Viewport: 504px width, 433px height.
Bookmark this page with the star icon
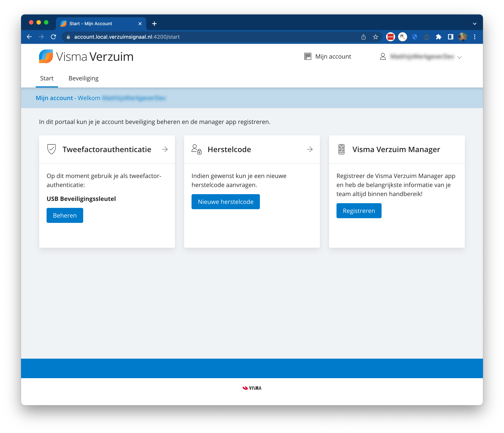pyautogui.click(x=376, y=37)
